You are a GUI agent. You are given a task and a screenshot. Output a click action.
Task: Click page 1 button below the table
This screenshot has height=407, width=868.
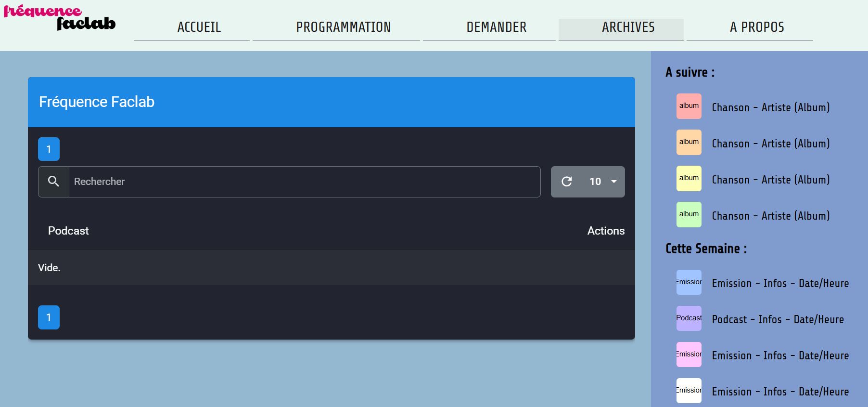click(x=49, y=317)
